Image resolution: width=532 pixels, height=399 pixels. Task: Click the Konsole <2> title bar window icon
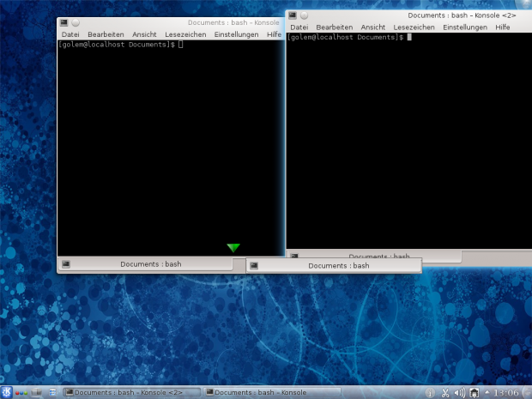pyautogui.click(x=293, y=15)
